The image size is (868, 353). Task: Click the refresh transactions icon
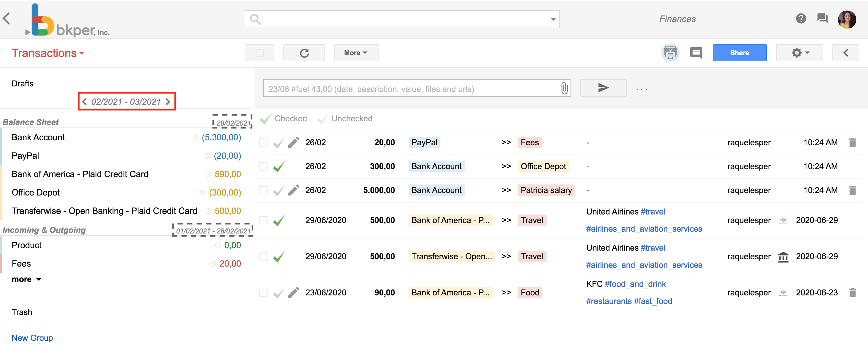pyautogui.click(x=304, y=52)
